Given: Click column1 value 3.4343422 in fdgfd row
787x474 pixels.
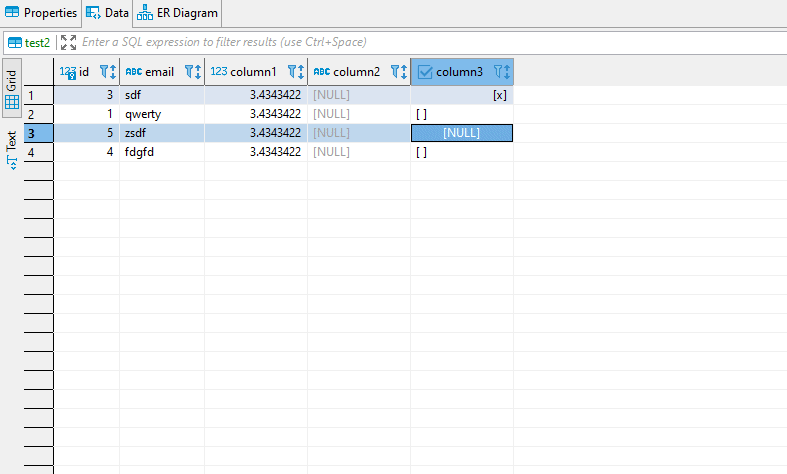Looking at the screenshot, I should coord(256,152).
